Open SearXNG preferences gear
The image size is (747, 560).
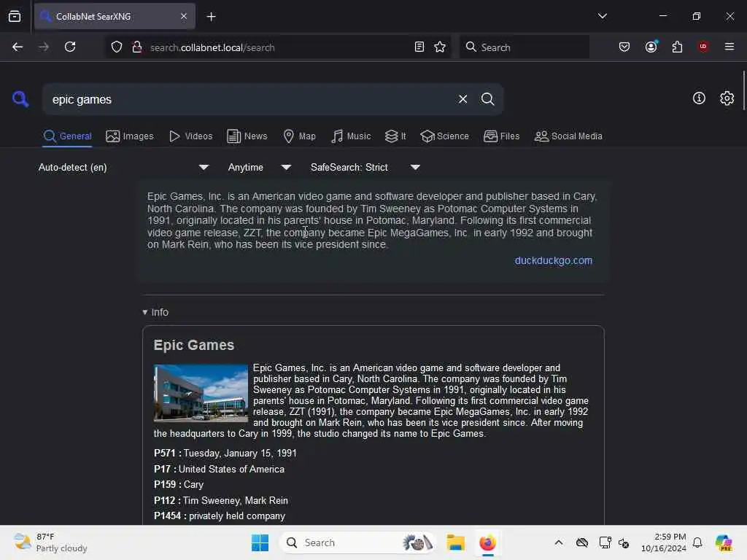(727, 98)
